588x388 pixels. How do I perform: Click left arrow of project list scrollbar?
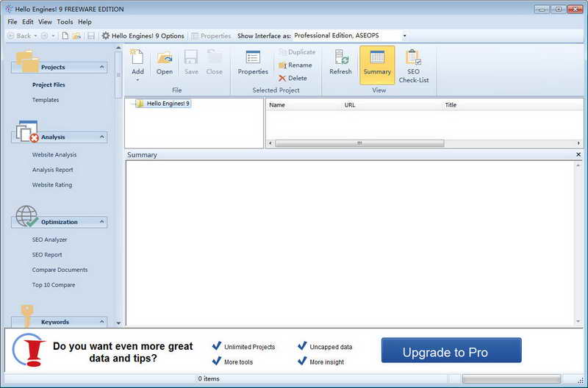click(270, 143)
